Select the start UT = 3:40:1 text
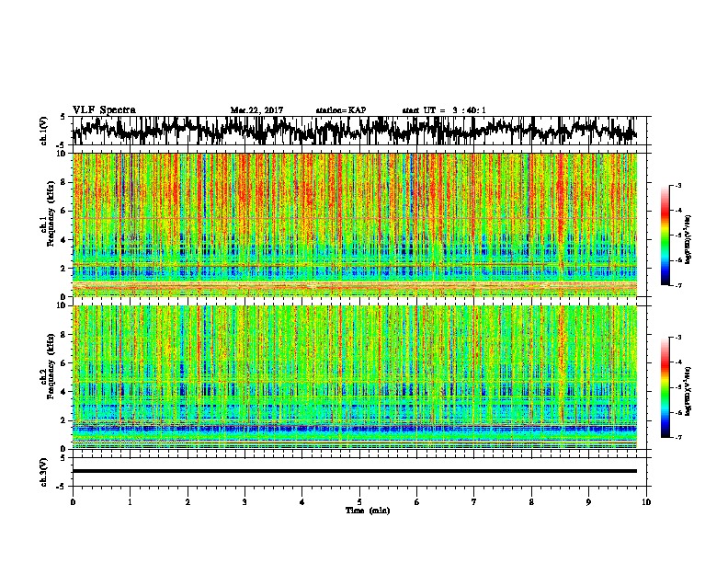Image resolution: width=728 pixels, height=563 pixels. tap(444, 110)
